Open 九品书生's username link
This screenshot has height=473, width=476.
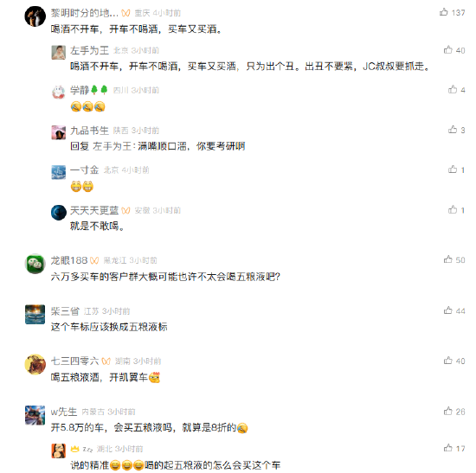click(89, 131)
